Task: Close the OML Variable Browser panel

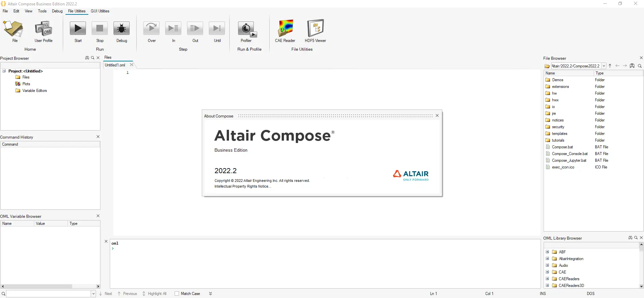Action: click(x=98, y=216)
